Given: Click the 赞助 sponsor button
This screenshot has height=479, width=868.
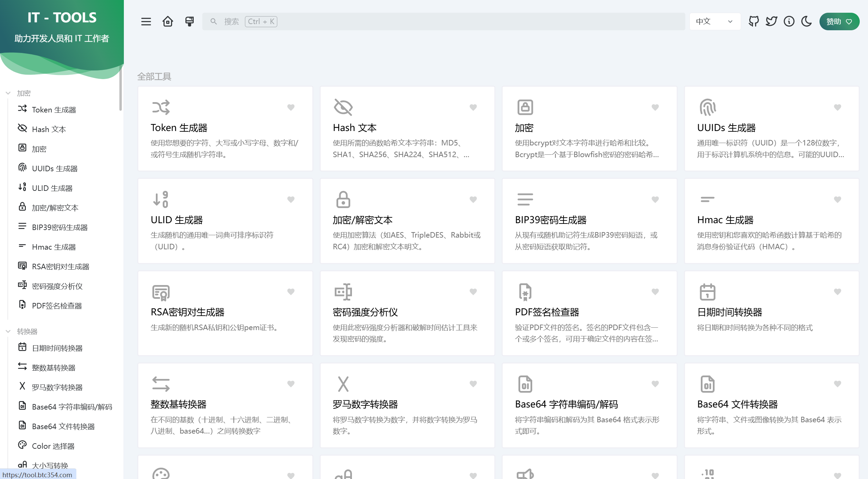Looking at the screenshot, I should [x=839, y=22].
